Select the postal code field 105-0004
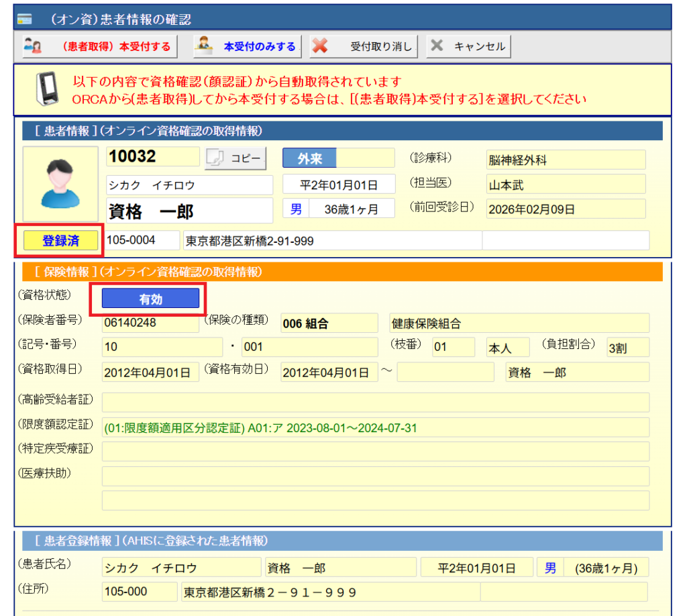 pyautogui.click(x=141, y=240)
